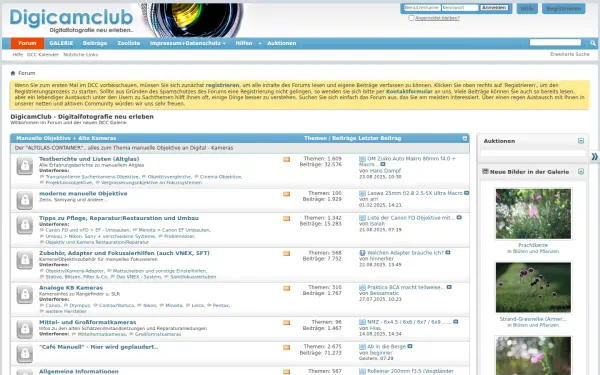Open Cinema Objektive subforum link
The height and width of the screenshot is (375, 600).
[x=220, y=177]
